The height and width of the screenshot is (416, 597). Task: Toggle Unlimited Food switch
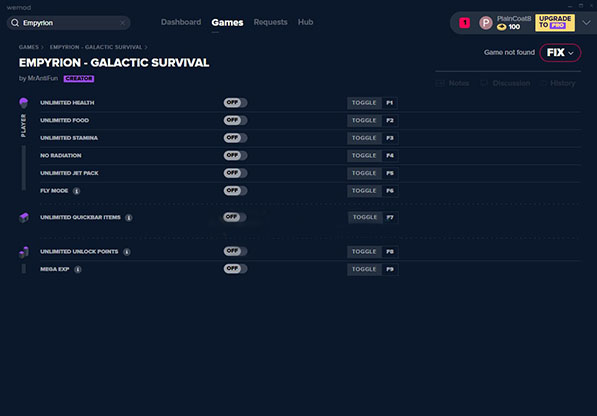[x=235, y=120]
